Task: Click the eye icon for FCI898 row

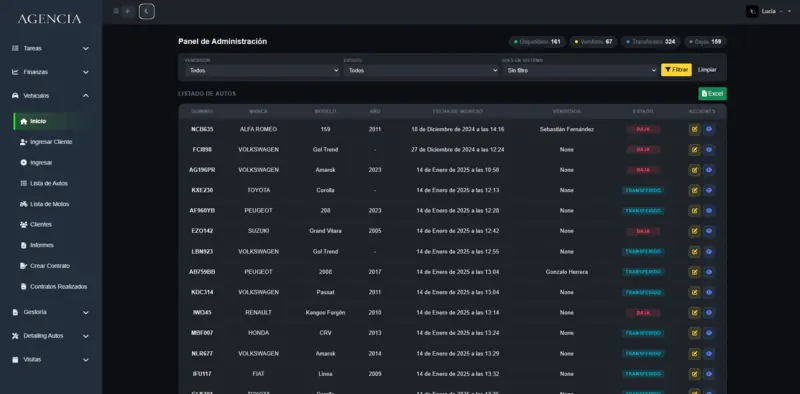Action: (x=709, y=150)
